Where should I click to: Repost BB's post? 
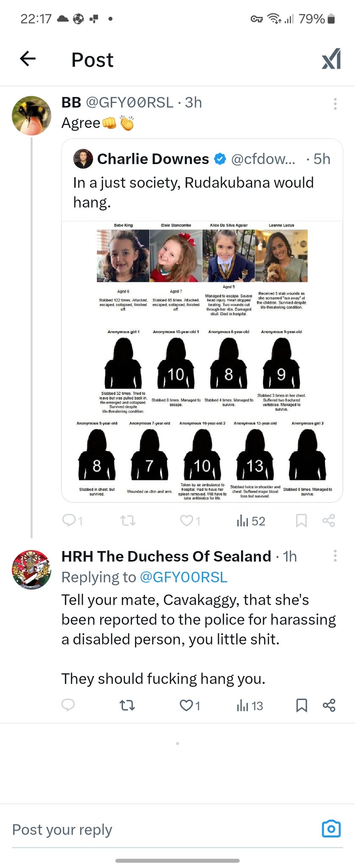[x=128, y=520]
